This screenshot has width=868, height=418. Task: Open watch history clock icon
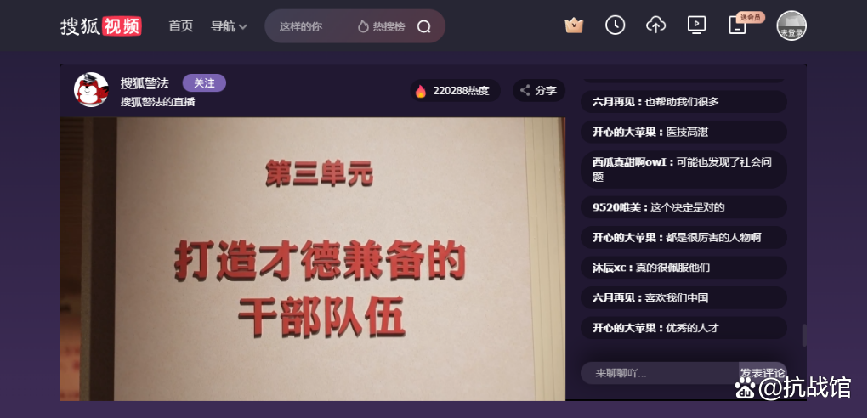615,25
